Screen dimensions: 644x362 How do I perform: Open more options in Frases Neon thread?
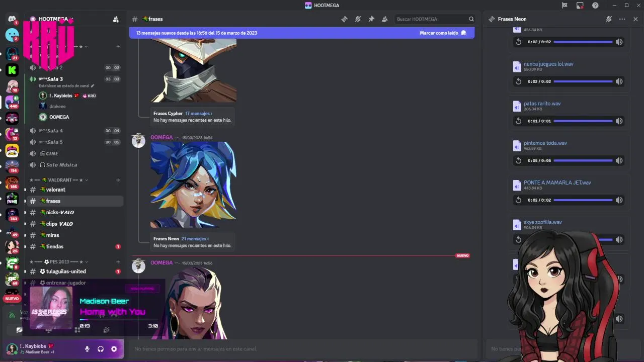622,19
